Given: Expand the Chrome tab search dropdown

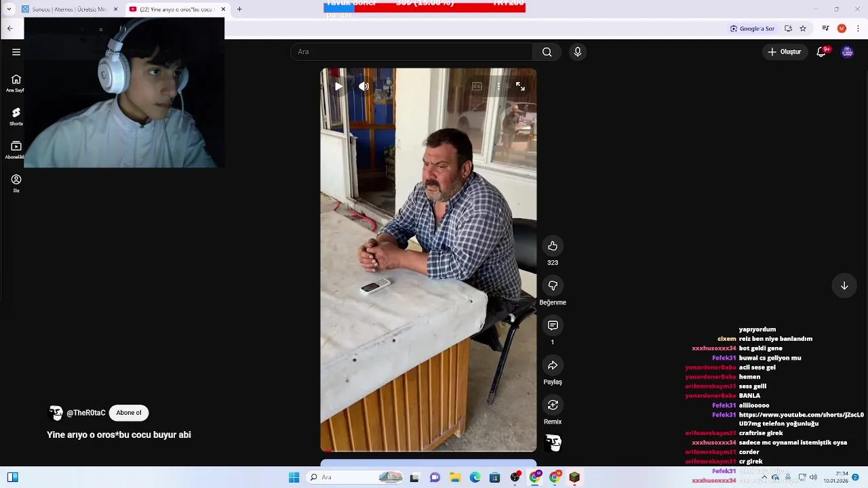Looking at the screenshot, I should pos(9,9).
